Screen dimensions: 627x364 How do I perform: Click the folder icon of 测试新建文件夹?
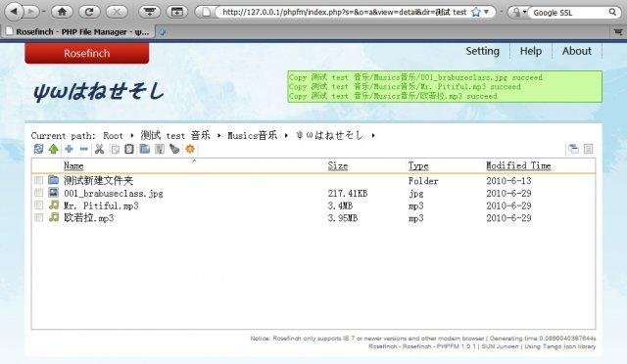tap(54, 180)
